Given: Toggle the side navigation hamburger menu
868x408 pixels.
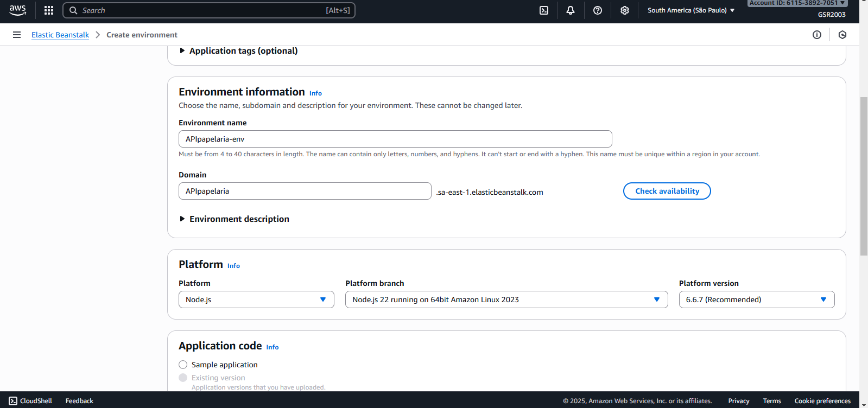Looking at the screenshot, I should 17,35.
